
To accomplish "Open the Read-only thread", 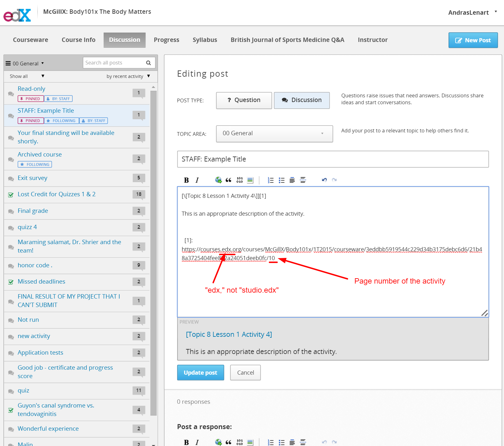I will pos(77,94).
